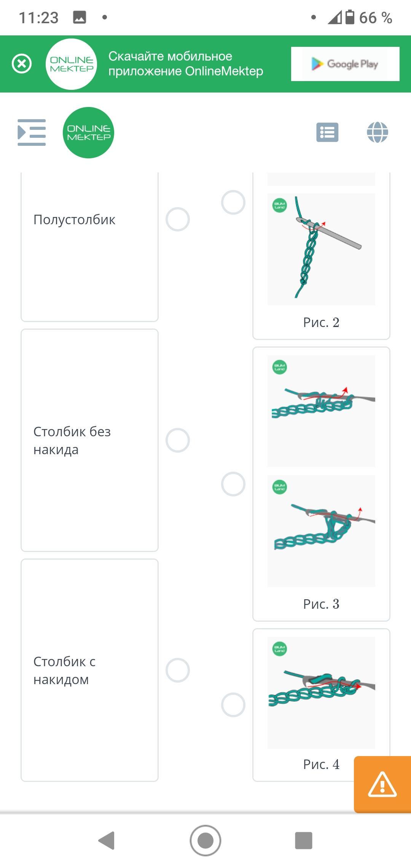Select the radio button beside Столбик с накидом
411x868 pixels.
pos(177,670)
